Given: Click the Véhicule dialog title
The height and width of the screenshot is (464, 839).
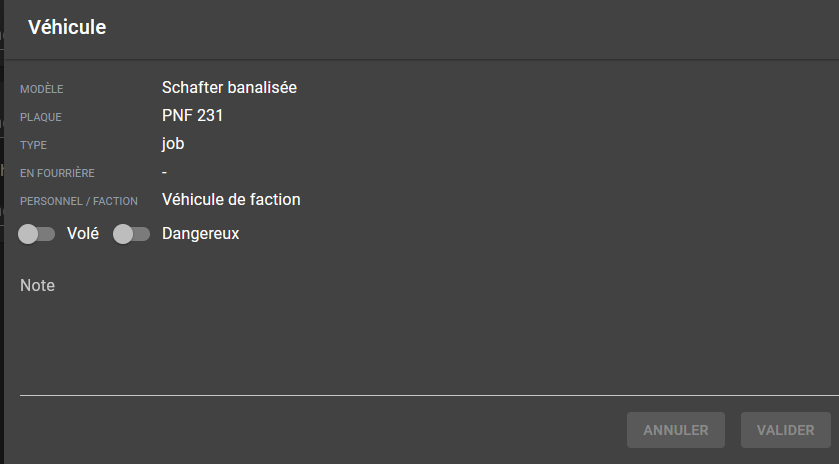Looking at the screenshot, I should pyautogui.click(x=67, y=28).
